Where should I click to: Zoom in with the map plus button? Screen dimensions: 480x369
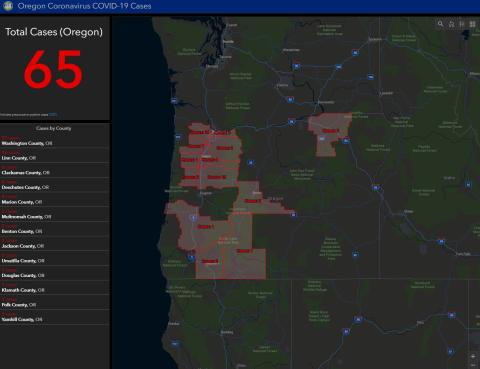pyautogui.click(x=473, y=357)
